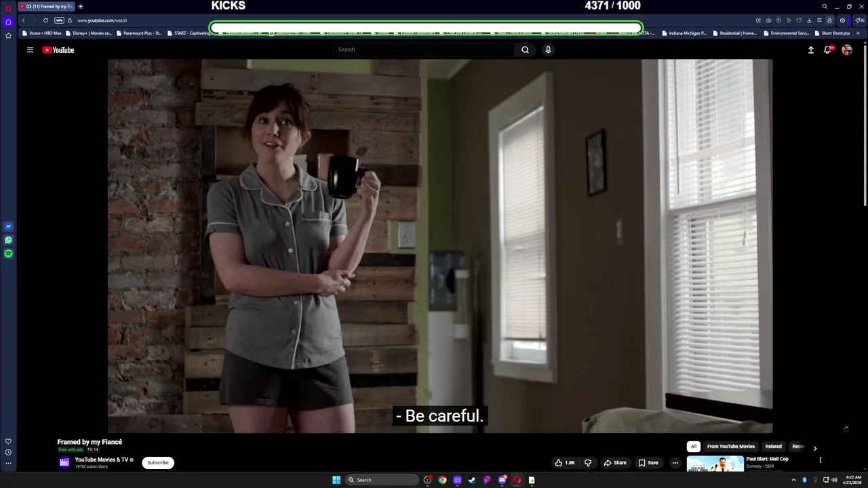
Task: Open Environmental Servi... bookmark
Action: (787, 33)
